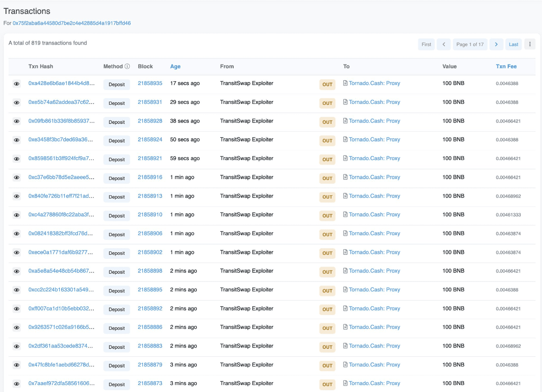Click the Txn Fee column header
Viewport: 542px width, 392px height.
click(506, 66)
